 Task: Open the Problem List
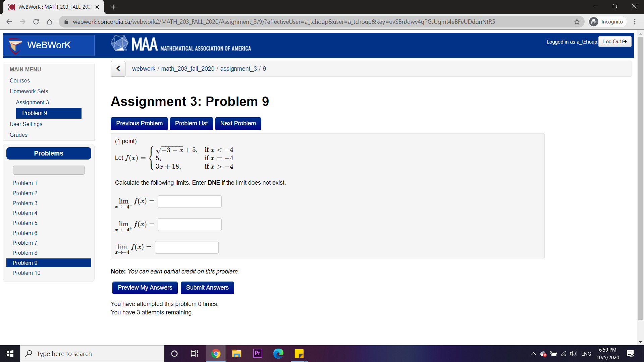click(x=192, y=123)
